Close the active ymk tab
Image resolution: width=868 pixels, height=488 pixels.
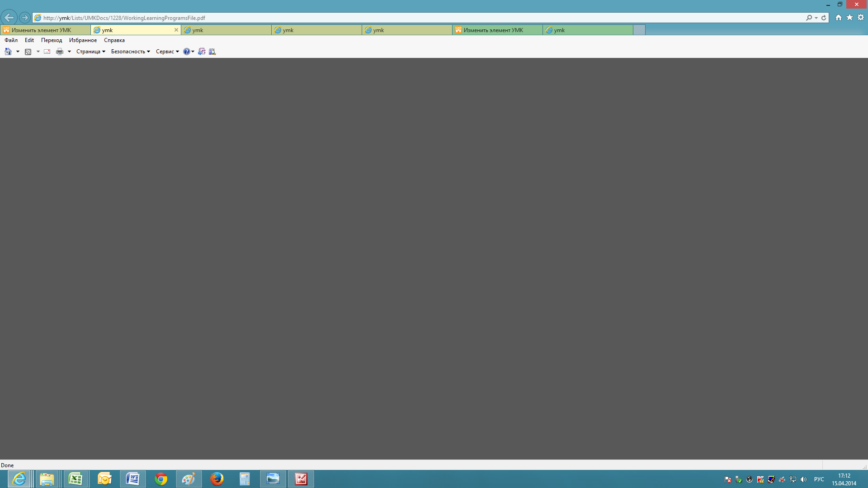coord(176,30)
